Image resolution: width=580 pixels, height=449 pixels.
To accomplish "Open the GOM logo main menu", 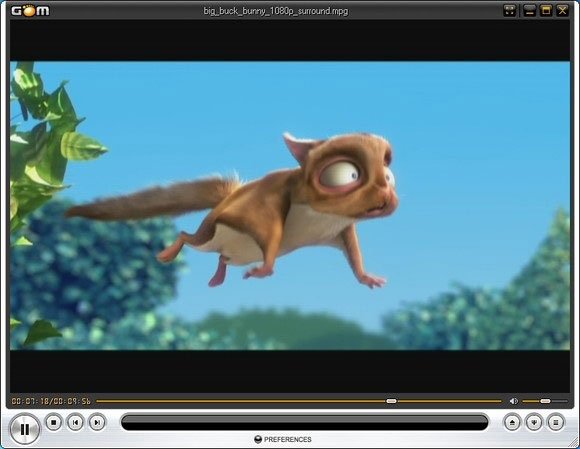I will pyautogui.click(x=30, y=11).
